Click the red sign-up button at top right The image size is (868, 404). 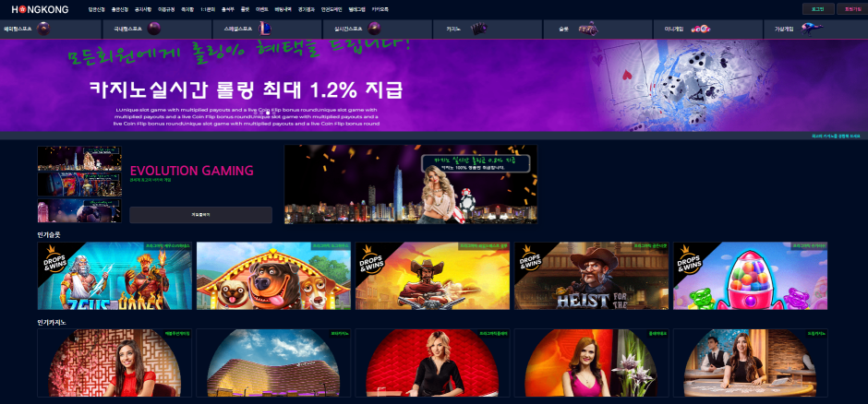(x=848, y=8)
